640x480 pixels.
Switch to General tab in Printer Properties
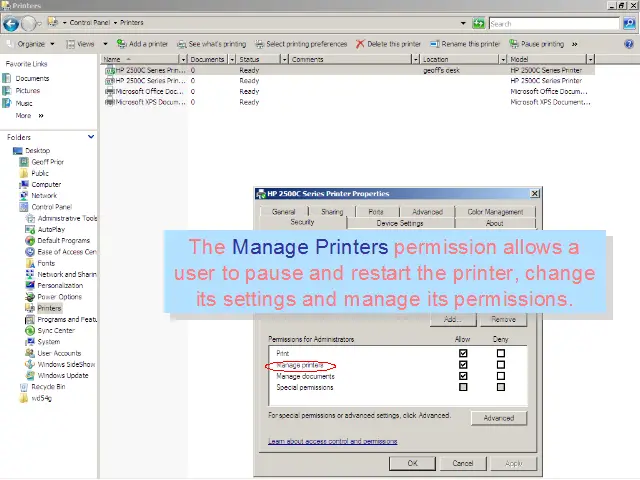pyautogui.click(x=284, y=212)
